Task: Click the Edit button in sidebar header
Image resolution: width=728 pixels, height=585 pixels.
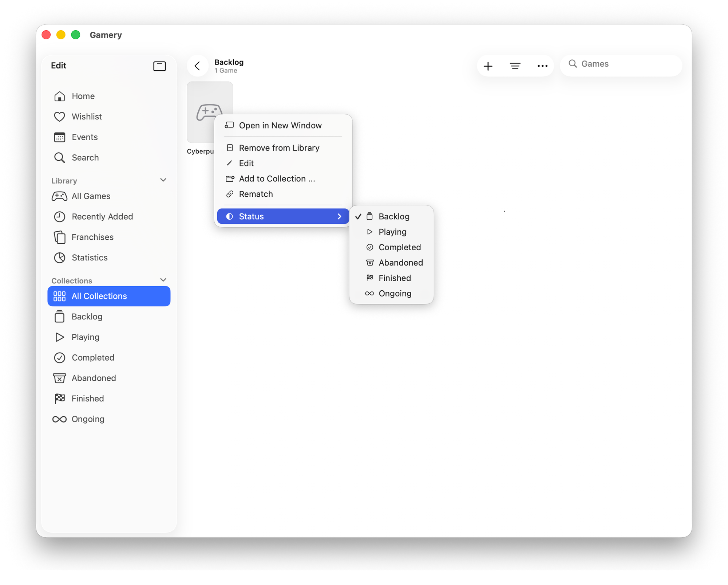Action: click(x=59, y=66)
